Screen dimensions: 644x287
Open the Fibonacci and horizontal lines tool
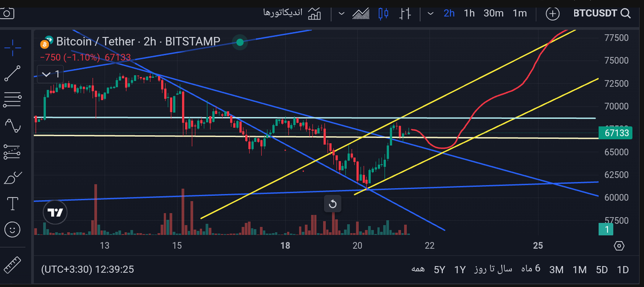click(x=13, y=99)
